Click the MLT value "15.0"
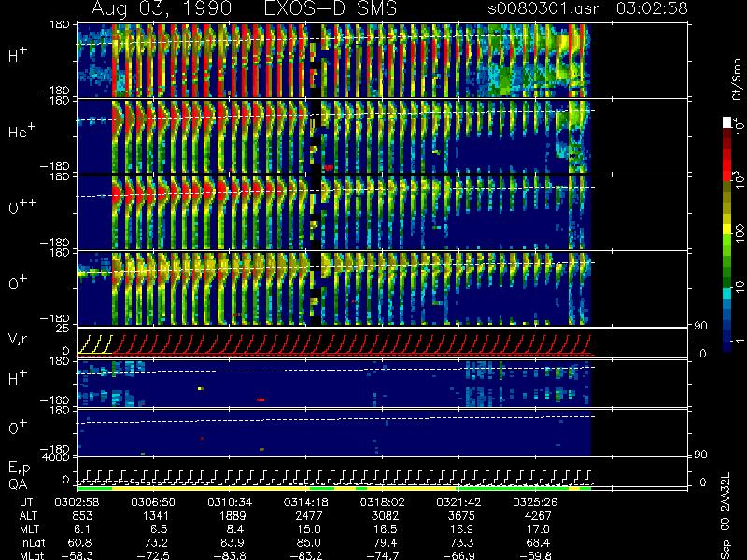Image resolution: width=747 pixels, height=560 pixels. 309,529
